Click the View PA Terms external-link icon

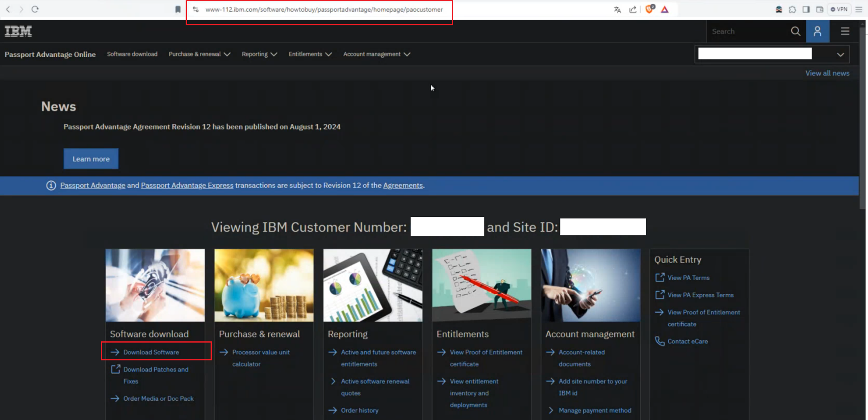point(660,277)
